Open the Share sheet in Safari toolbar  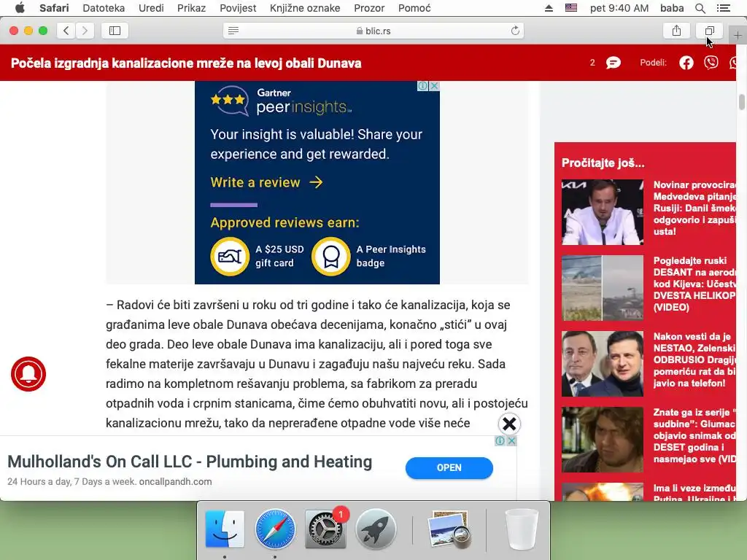click(x=676, y=31)
